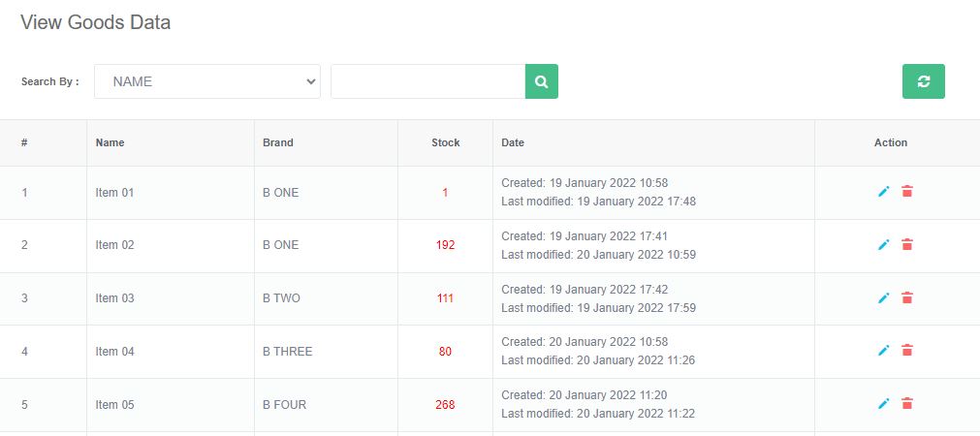The width and height of the screenshot is (980, 436).
Task: Click the Date column header
Action: coord(513,142)
